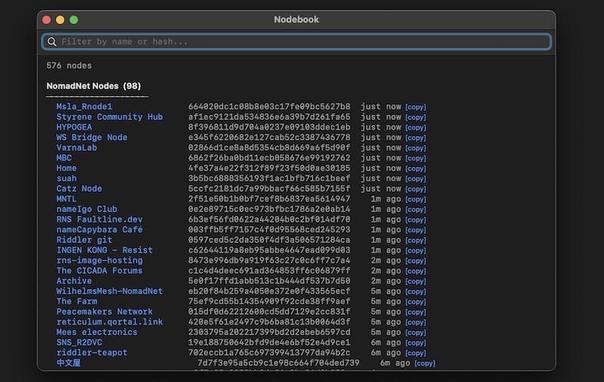Viewport: 604px width, 382px height.
Task: Copy hash for VarnaLab
Action: point(416,148)
